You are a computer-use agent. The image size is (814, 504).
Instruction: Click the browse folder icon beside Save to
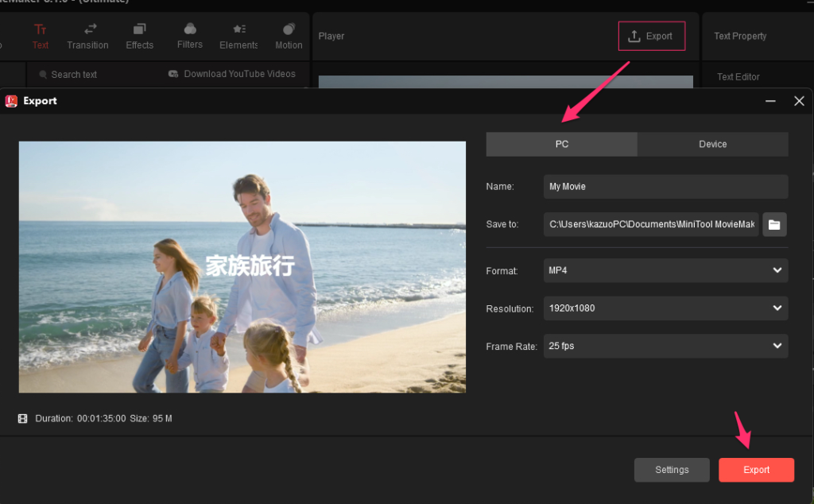(774, 224)
